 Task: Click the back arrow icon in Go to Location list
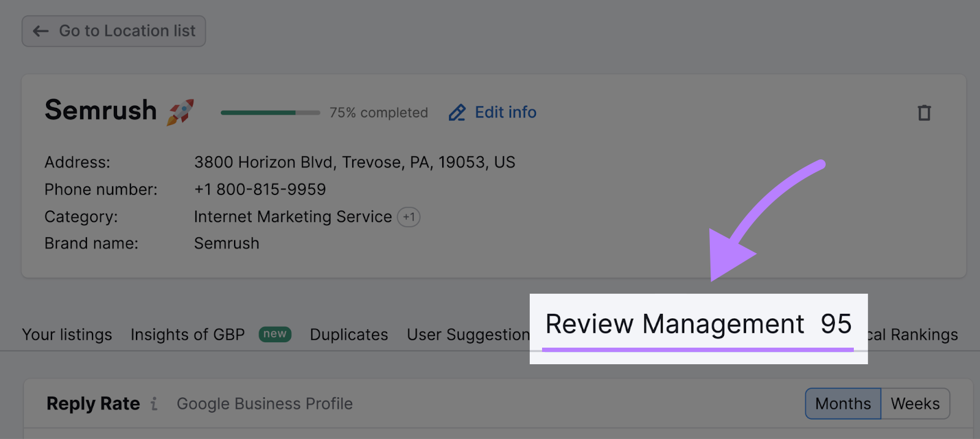(40, 31)
